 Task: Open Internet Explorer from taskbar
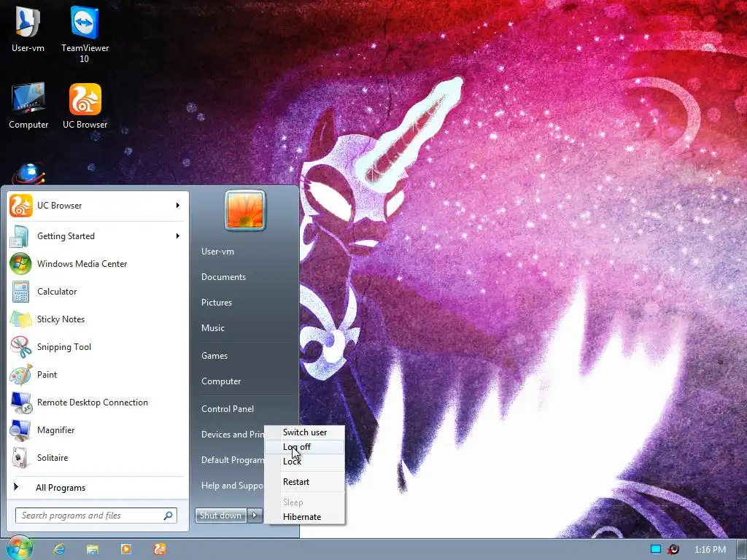(x=59, y=549)
